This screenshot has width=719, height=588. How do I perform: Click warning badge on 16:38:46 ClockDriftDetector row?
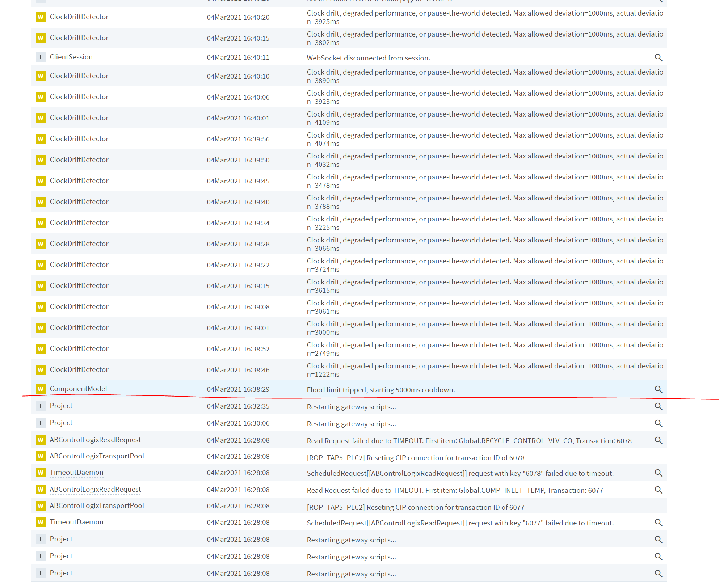click(41, 370)
